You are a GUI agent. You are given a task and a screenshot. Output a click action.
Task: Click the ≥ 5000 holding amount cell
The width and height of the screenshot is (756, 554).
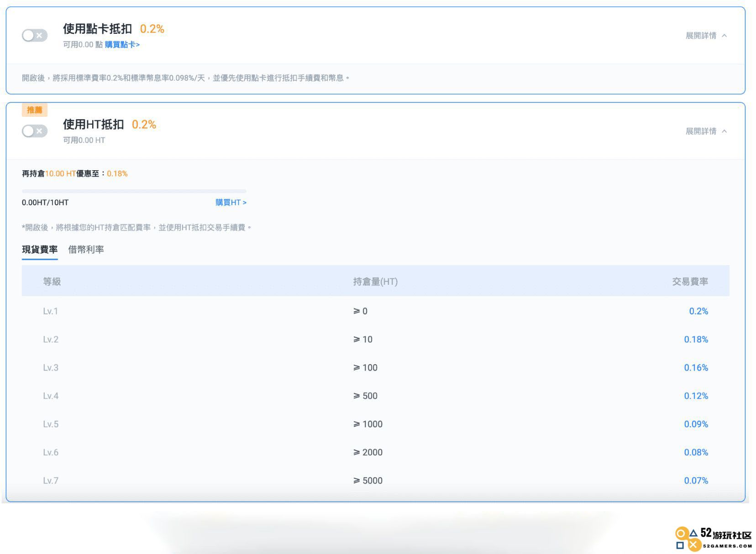tap(368, 481)
